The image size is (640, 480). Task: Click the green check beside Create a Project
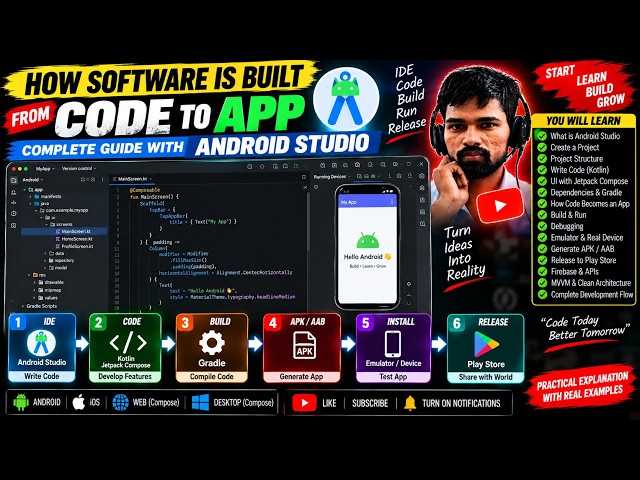[542, 147]
